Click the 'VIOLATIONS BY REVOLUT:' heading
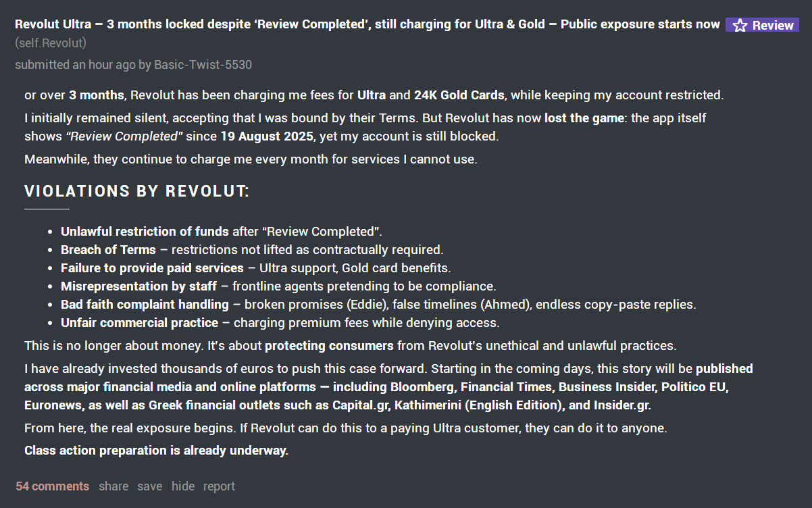Image resolution: width=812 pixels, height=508 pixels. 136,191
